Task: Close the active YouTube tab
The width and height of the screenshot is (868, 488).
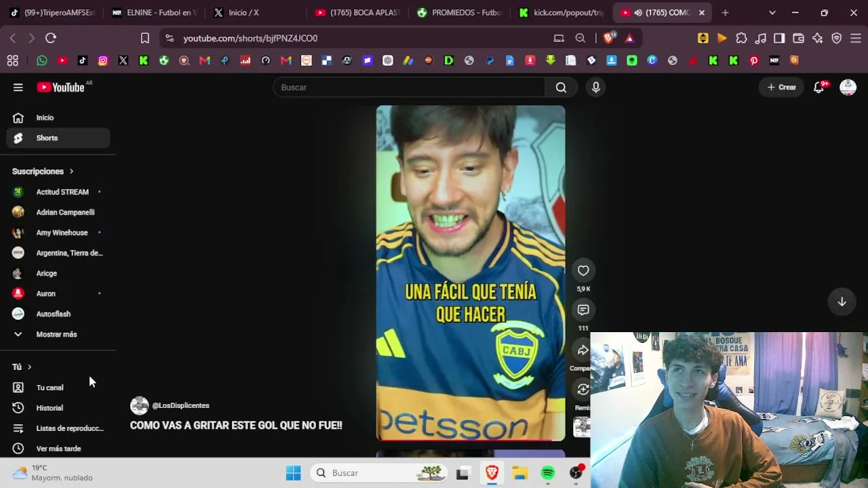Action: point(702,12)
